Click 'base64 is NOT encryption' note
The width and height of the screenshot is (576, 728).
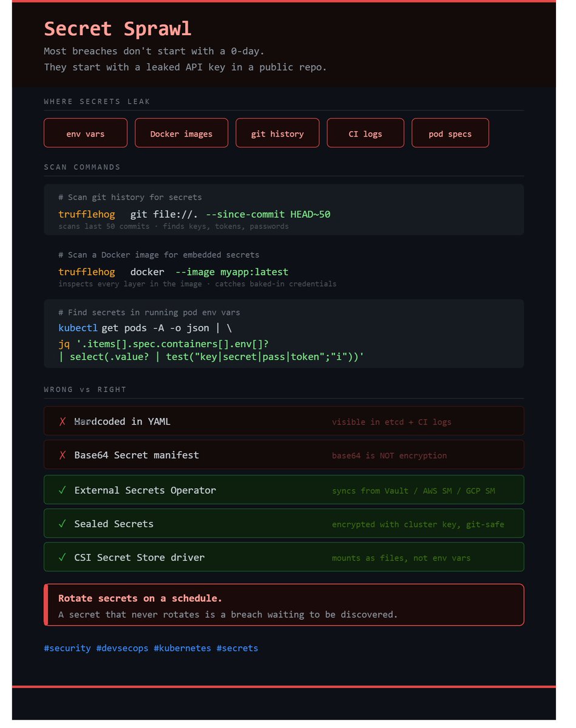click(x=389, y=456)
